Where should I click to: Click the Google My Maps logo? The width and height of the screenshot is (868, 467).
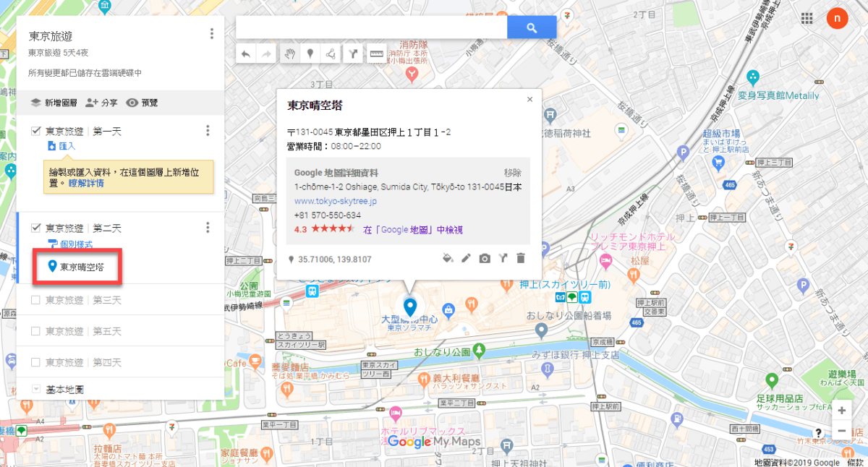pos(434,441)
